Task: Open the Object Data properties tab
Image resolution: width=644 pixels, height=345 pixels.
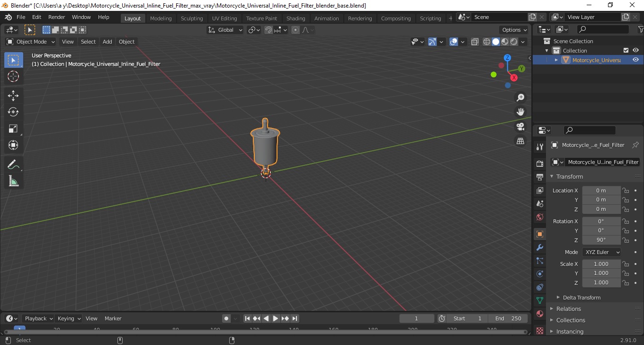Action: tap(540, 300)
